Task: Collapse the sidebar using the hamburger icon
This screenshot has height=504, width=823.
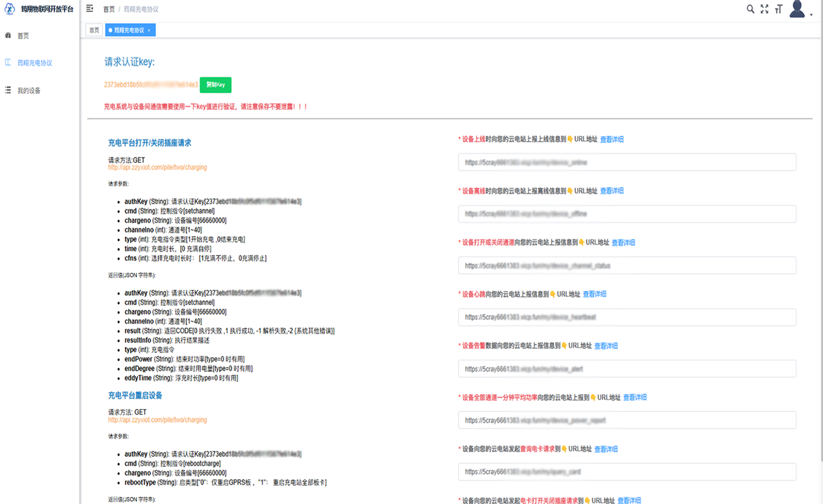Action: tap(89, 8)
